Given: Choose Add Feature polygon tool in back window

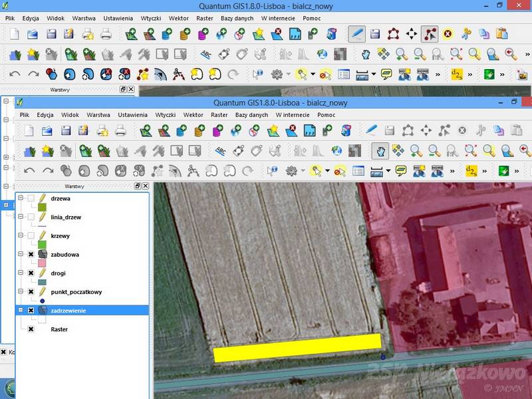Looking at the screenshot, I should pyautogui.click(x=393, y=34).
